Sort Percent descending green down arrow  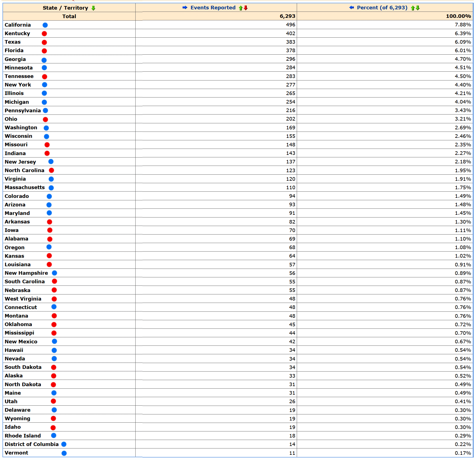click(x=418, y=8)
